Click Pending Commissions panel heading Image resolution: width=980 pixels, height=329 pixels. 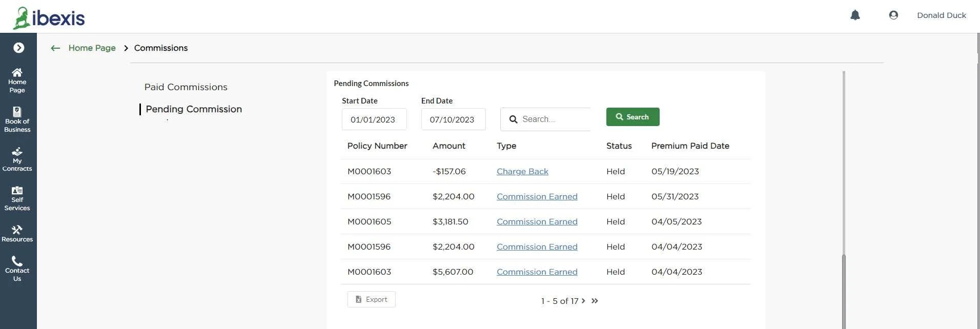click(x=371, y=84)
